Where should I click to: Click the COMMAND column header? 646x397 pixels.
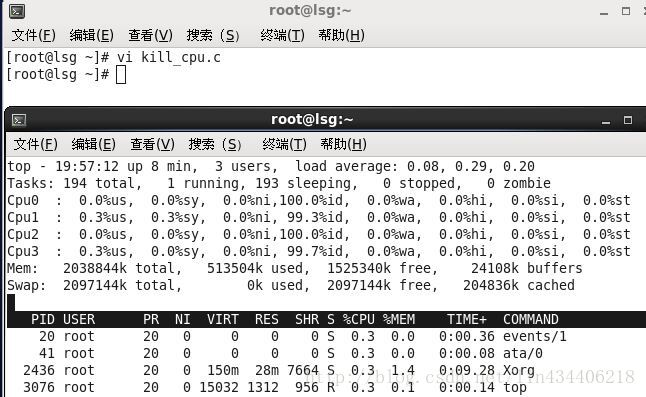pos(531,320)
